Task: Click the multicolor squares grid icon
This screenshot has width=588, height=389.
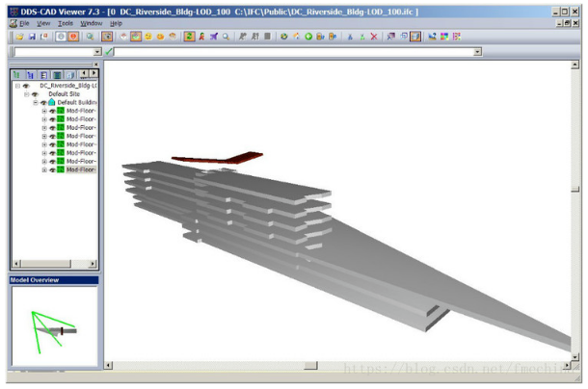Action: coord(444,37)
